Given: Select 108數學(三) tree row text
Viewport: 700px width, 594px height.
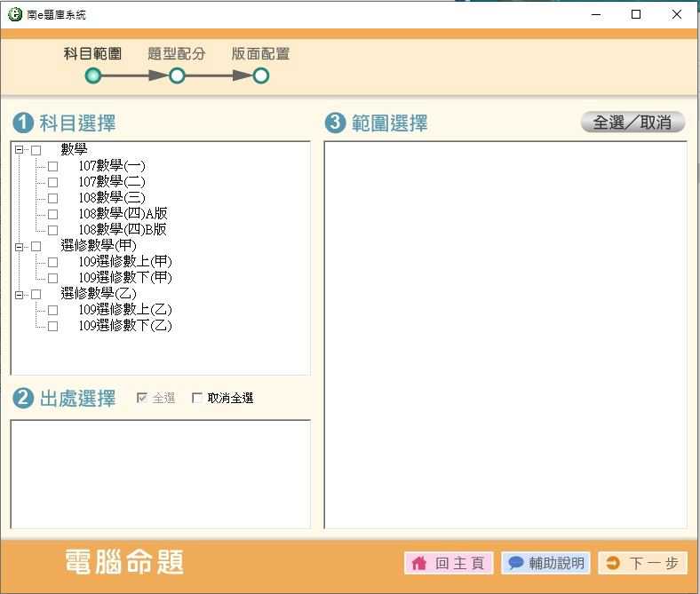Looking at the screenshot, I should [112, 197].
